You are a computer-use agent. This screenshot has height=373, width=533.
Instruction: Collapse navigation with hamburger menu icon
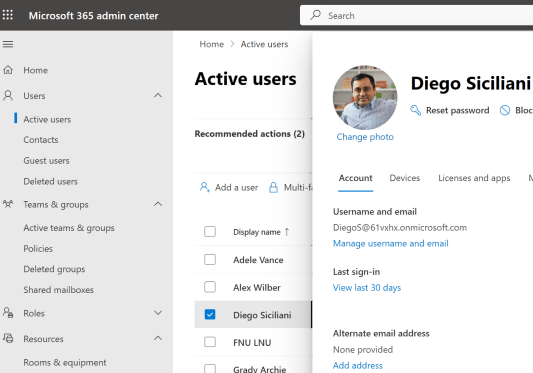pyautogui.click(x=8, y=44)
